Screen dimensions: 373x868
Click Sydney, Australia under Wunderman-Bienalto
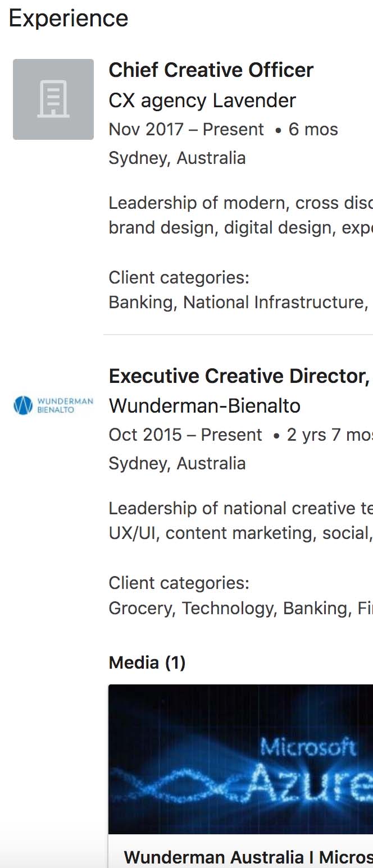(177, 463)
